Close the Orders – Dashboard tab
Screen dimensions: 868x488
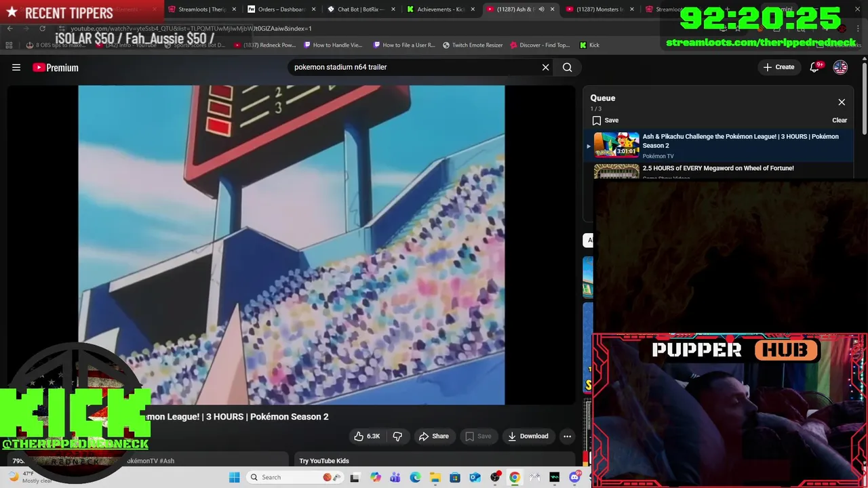point(313,9)
